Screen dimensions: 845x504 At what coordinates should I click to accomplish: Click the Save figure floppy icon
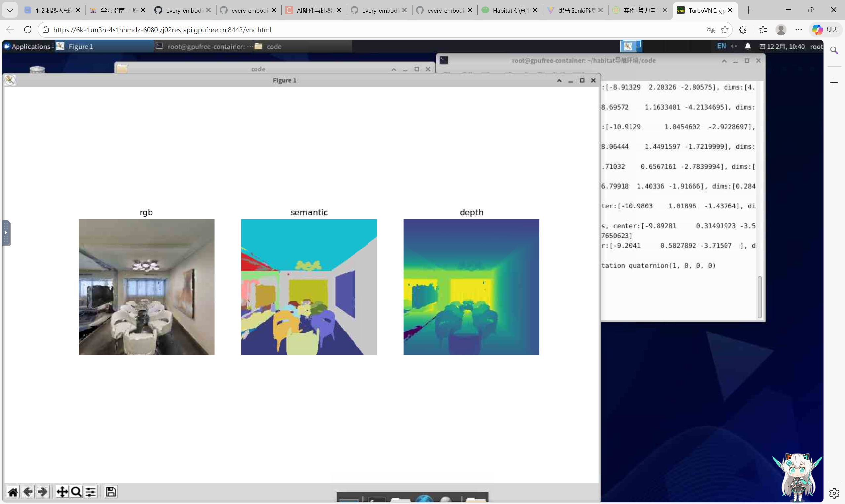tap(111, 492)
